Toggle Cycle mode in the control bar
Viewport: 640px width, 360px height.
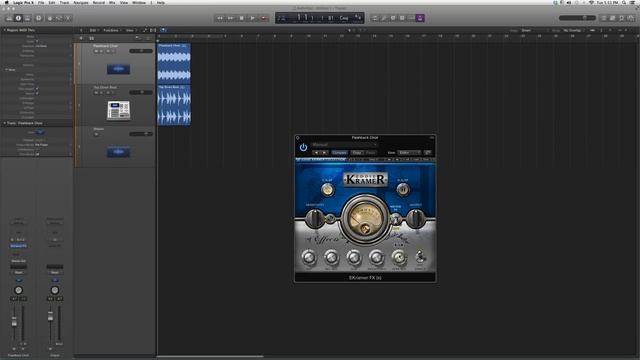pos(374,18)
